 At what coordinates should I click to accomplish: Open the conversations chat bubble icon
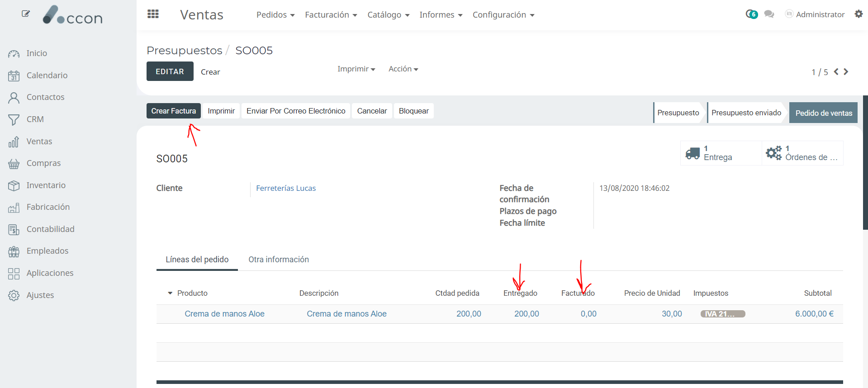(769, 14)
